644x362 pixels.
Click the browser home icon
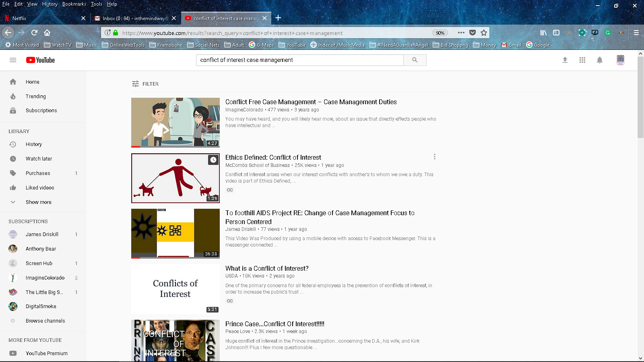point(47,33)
